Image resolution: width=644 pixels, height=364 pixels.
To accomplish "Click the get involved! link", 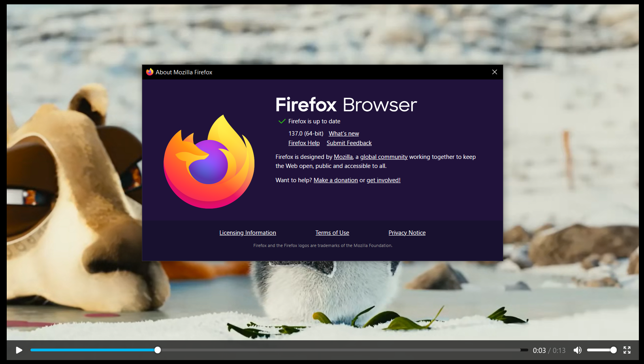I will [x=384, y=180].
